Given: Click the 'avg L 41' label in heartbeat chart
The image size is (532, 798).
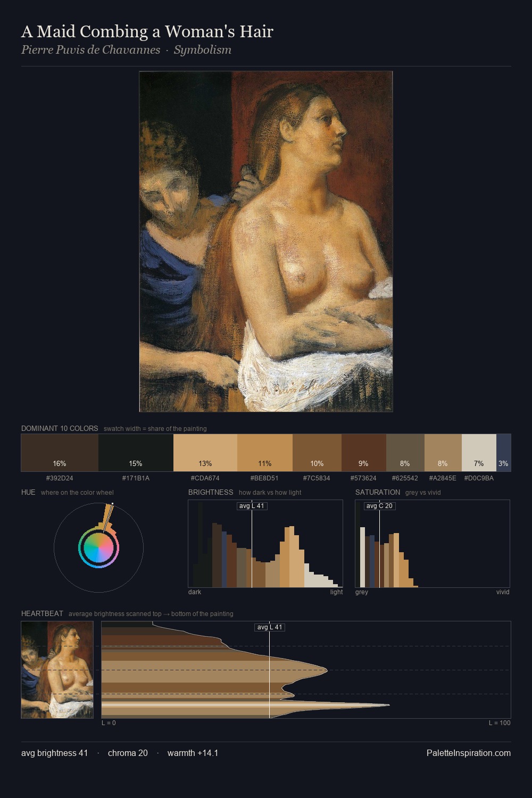Looking at the screenshot, I should (x=270, y=627).
